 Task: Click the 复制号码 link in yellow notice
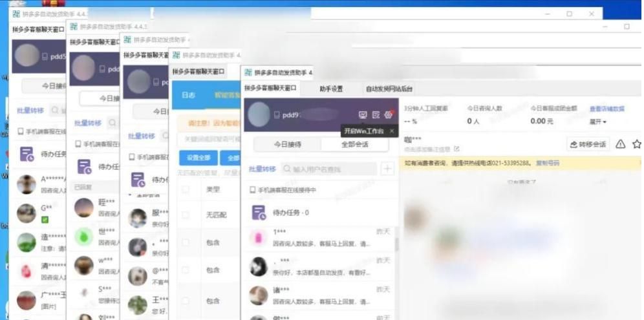point(548,163)
